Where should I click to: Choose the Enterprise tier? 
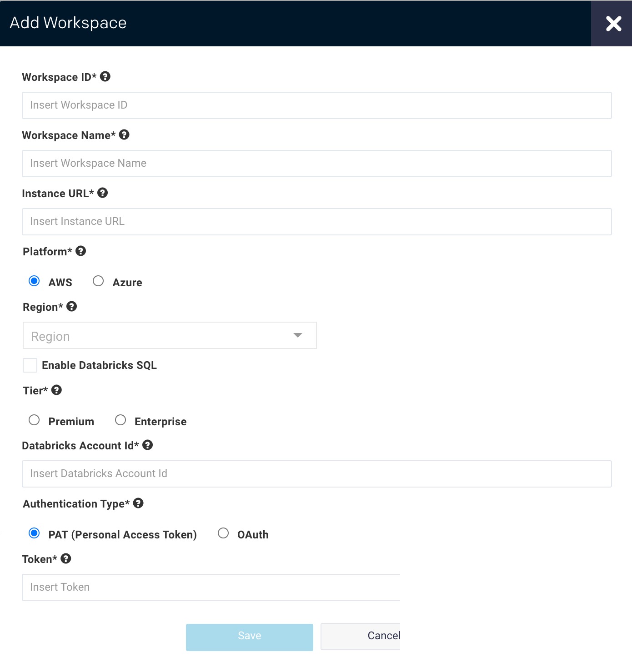120,420
